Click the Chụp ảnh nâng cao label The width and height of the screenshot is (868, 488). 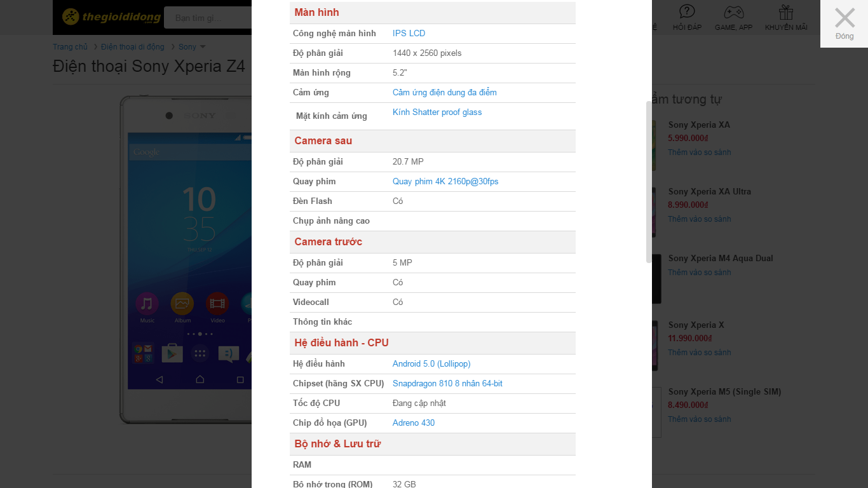pyautogui.click(x=331, y=221)
